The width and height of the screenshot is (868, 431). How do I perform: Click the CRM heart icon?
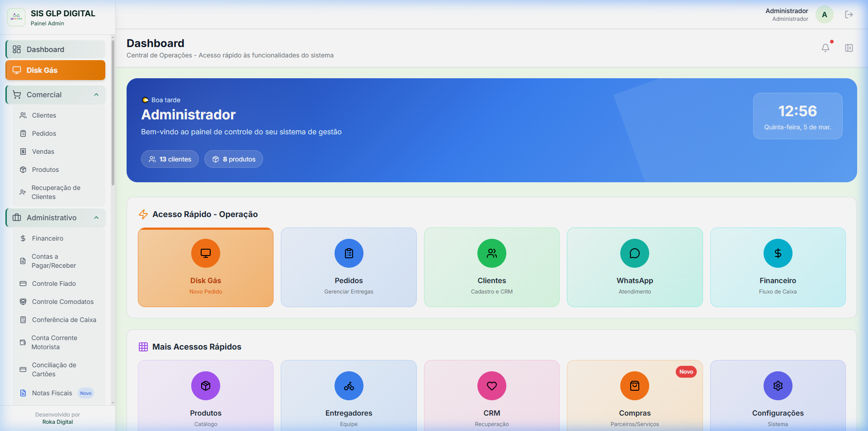pos(491,386)
